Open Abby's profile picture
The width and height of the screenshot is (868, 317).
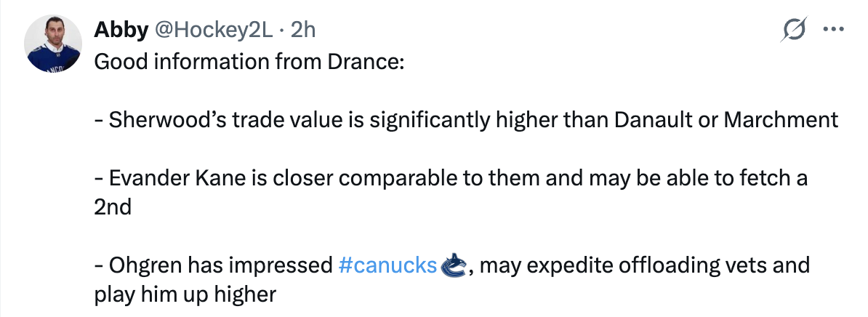52,44
